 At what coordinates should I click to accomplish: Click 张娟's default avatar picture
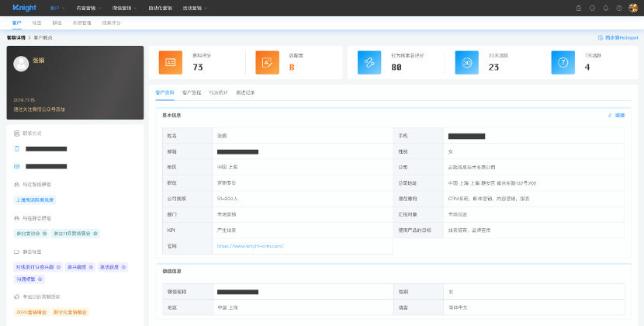pyautogui.click(x=21, y=64)
